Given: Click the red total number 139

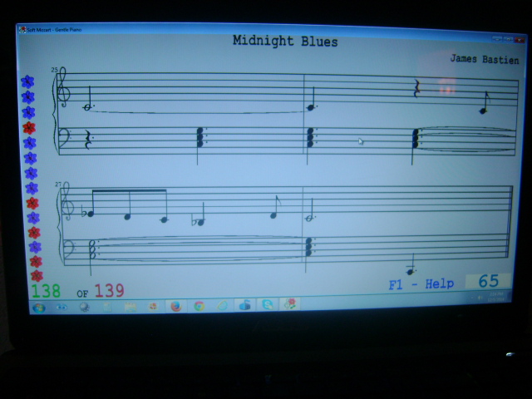Looking at the screenshot, I should (x=109, y=291).
